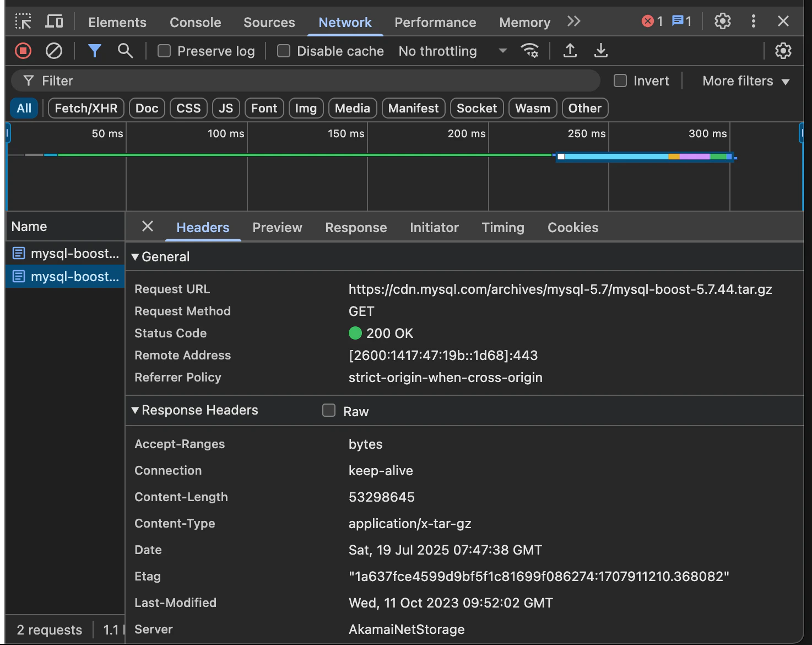Enable Disable cache checkbox
This screenshot has height=645, width=812.
284,51
